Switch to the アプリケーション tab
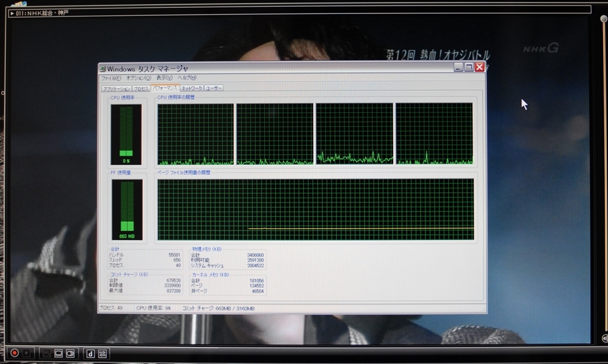608x364 pixels. coord(116,88)
